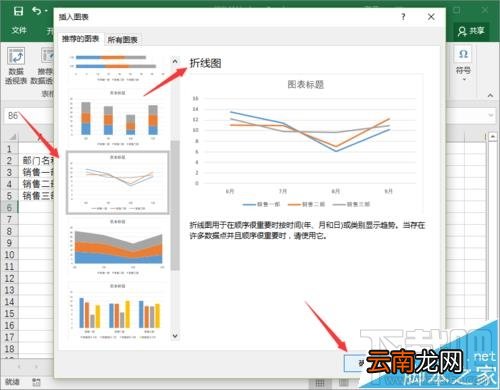Image resolution: width=500 pixels, height=390 pixels.
Task: Collapse the ribbon with the chevron
Action: pos(490,95)
